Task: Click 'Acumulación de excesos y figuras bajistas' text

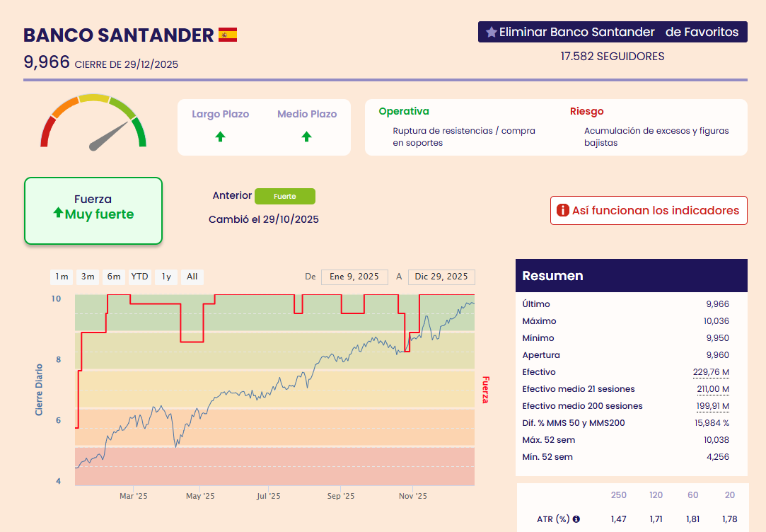Action: 656,137
